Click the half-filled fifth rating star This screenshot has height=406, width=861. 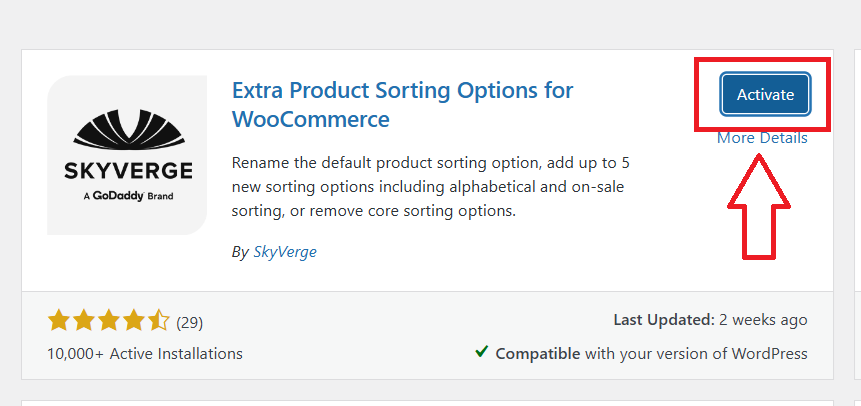click(x=159, y=321)
